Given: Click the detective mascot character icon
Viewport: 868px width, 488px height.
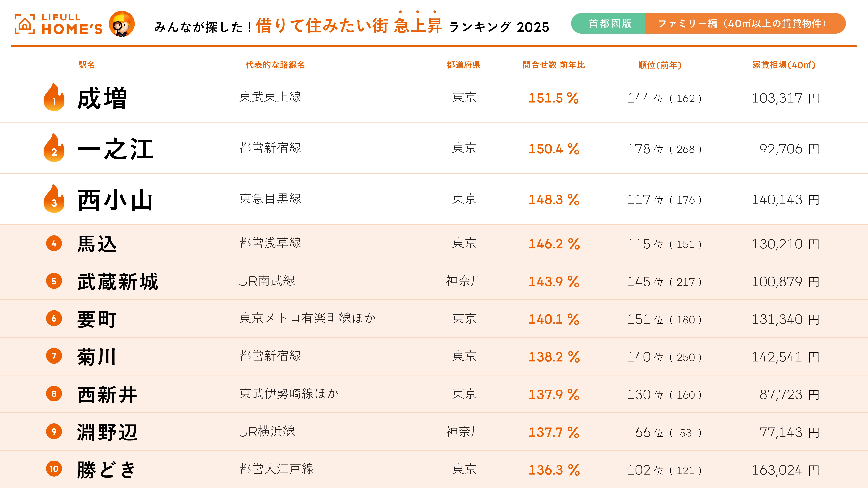Looking at the screenshot, I should point(122,24).
